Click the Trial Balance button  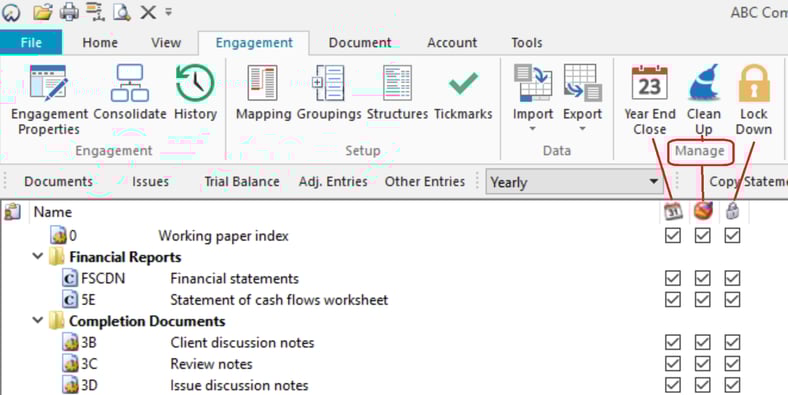point(242,181)
